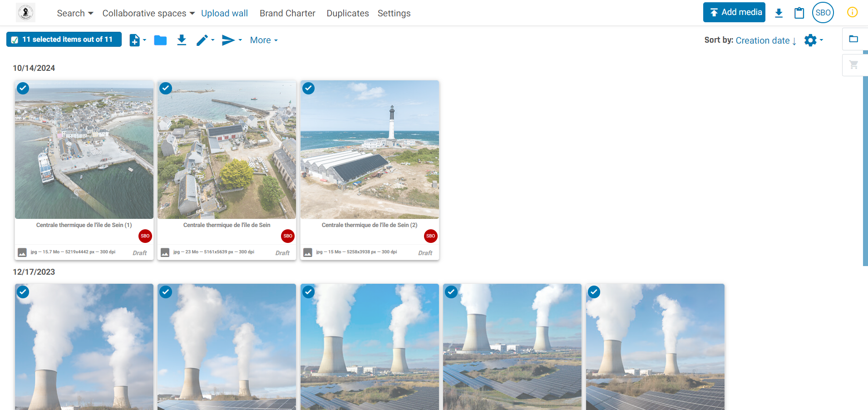Click SBO badge on Sein (1) card

pyautogui.click(x=145, y=236)
